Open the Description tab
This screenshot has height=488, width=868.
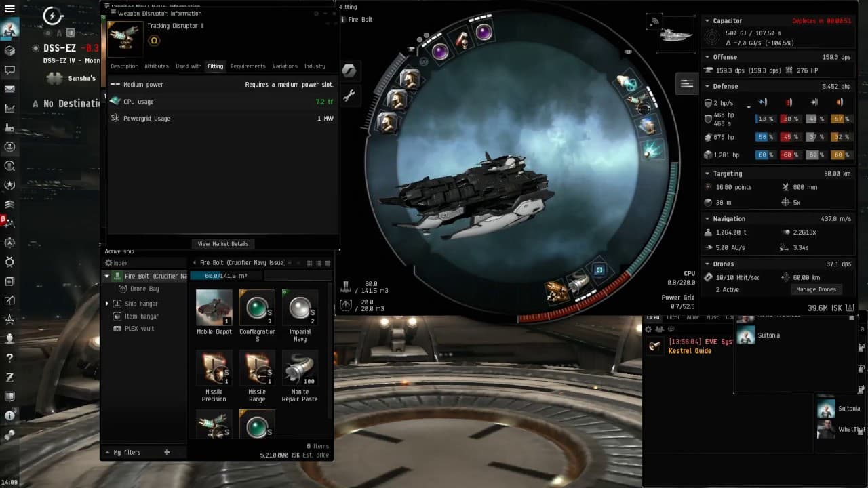[124, 66]
